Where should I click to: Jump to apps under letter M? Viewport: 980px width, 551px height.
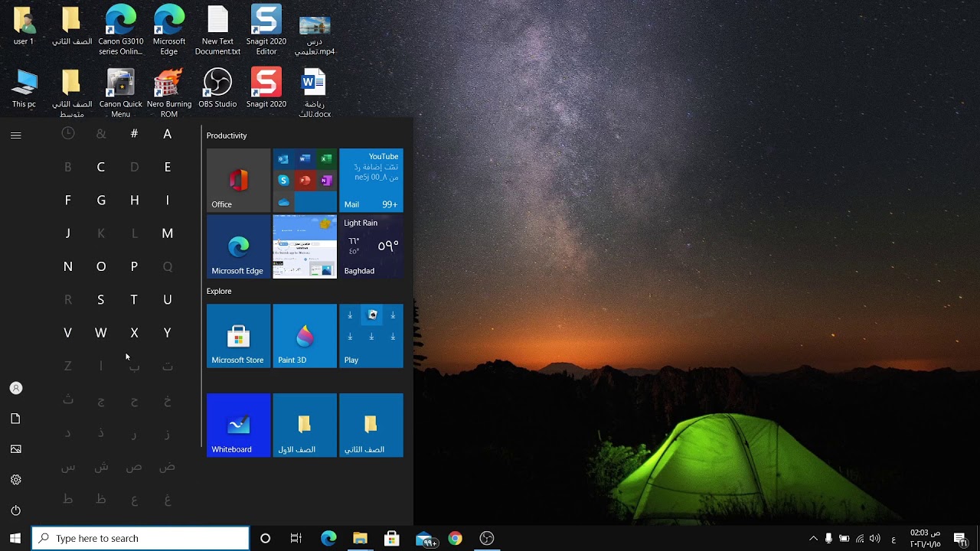168,233
